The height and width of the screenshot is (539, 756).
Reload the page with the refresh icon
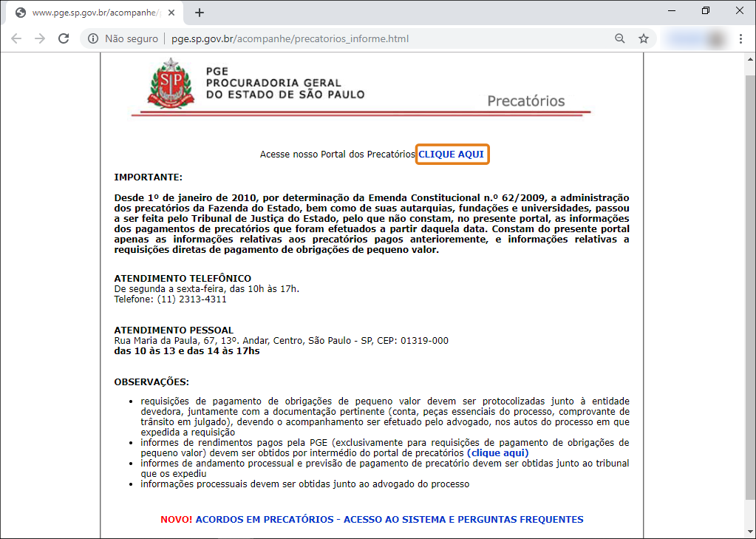[x=64, y=38]
